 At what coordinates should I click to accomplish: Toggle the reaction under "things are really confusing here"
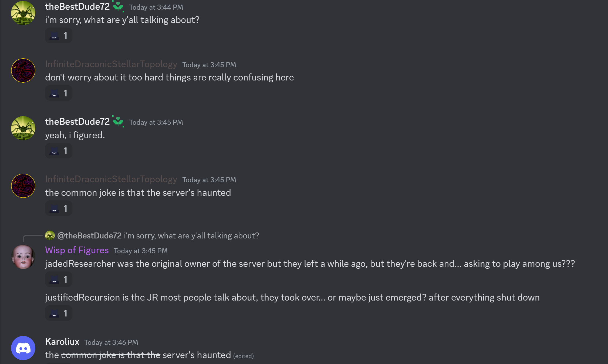pyautogui.click(x=59, y=93)
